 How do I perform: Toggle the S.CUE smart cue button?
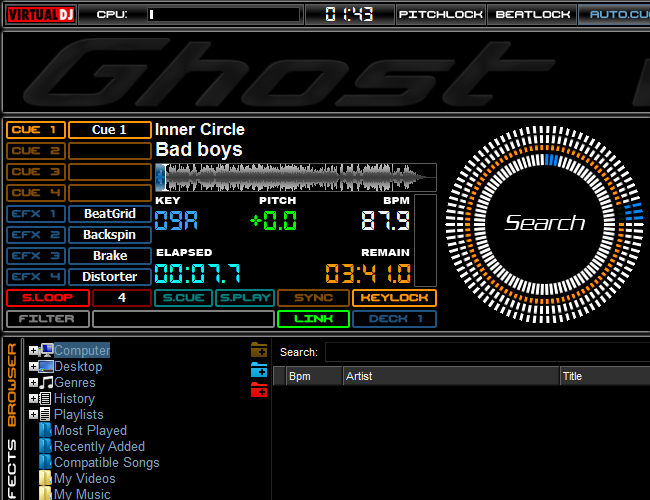click(x=183, y=298)
